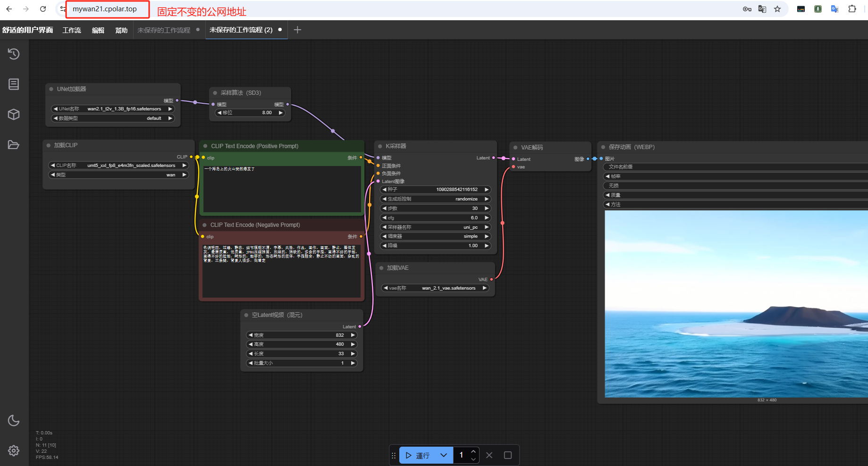Image resolution: width=868 pixels, height=466 pixels.
Task: Click the browser reload icon
Action: (x=43, y=9)
